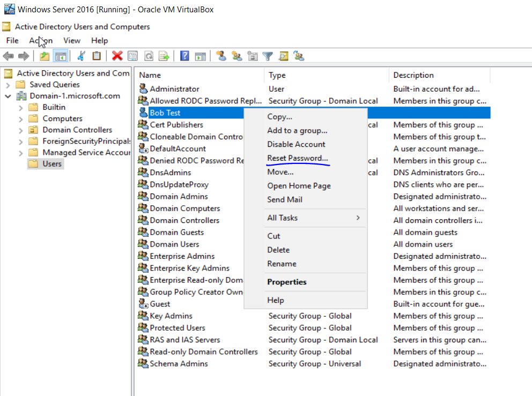The image size is (532, 396).
Task: Choose Send Mail menu entry
Action: click(285, 199)
